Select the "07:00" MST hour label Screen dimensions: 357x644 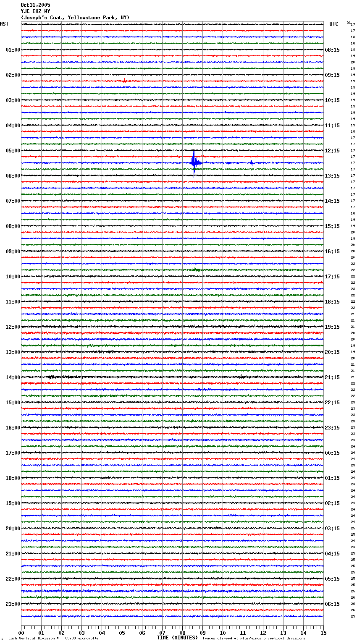point(13,201)
